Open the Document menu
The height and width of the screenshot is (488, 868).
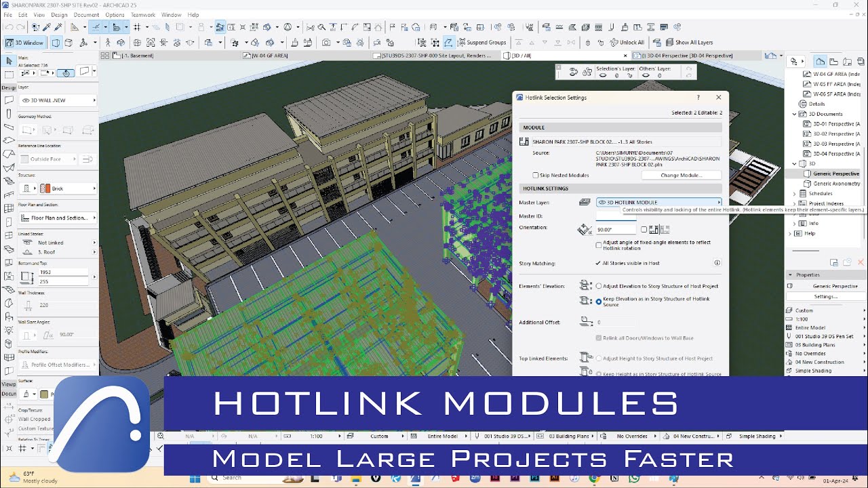pos(86,14)
